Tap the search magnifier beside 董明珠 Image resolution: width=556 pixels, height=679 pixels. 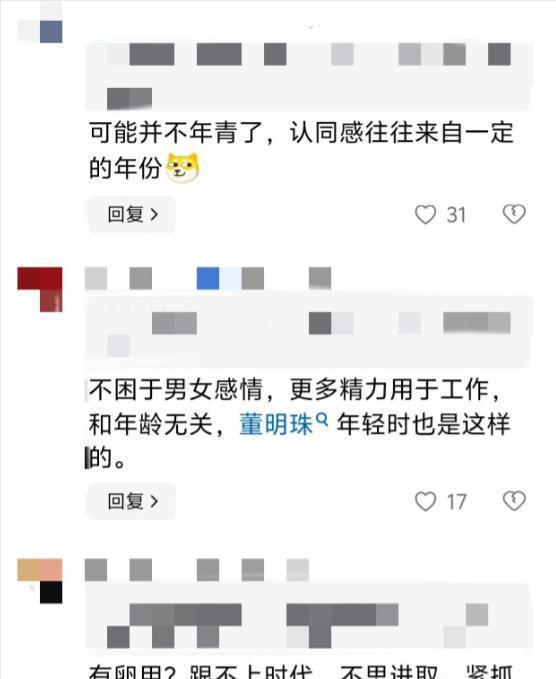pyautogui.click(x=322, y=419)
